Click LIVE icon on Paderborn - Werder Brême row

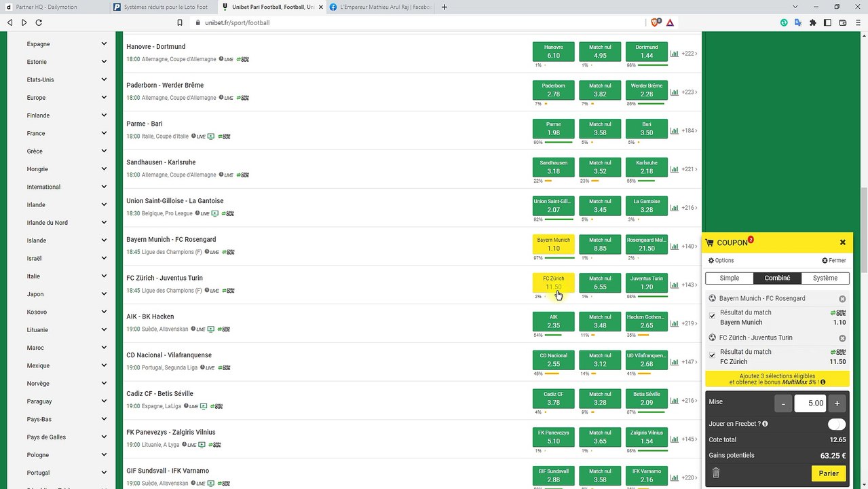click(x=227, y=98)
